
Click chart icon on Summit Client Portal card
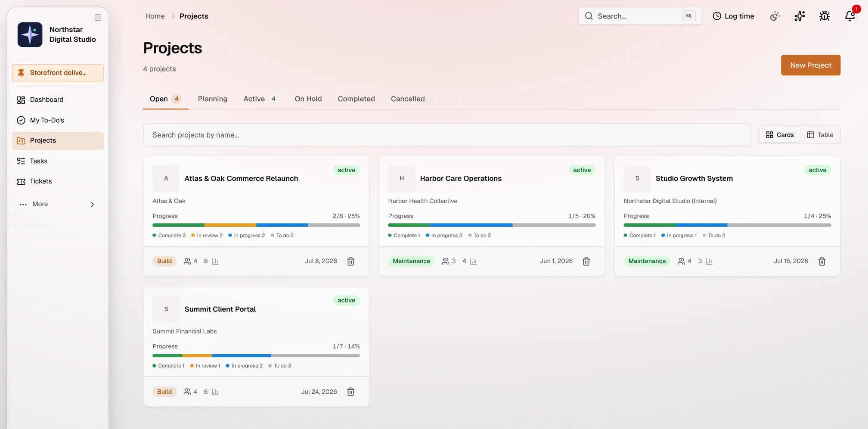tap(215, 392)
